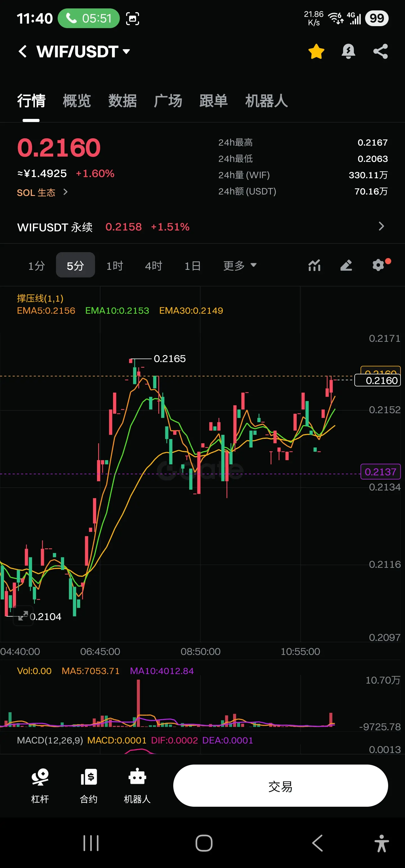Select the 4时 chart interval

pyautogui.click(x=154, y=266)
